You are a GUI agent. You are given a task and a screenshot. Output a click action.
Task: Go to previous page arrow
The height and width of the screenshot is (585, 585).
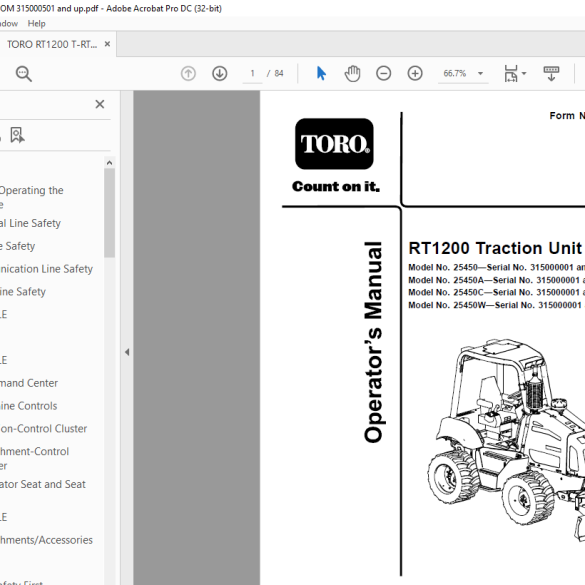pyautogui.click(x=188, y=73)
